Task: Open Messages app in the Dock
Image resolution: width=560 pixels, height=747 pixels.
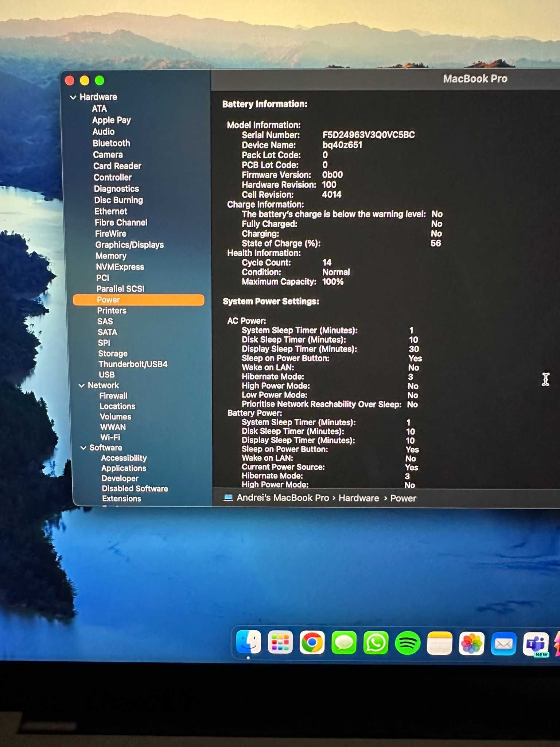Action: (344, 642)
